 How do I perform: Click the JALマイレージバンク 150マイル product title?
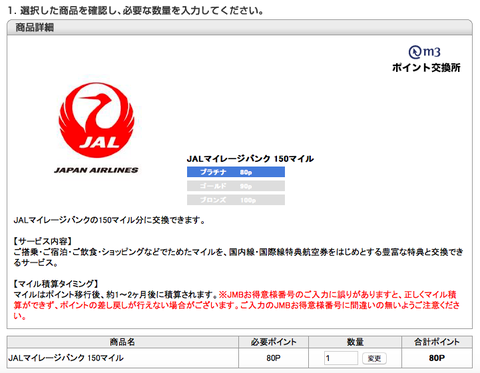(250, 159)
